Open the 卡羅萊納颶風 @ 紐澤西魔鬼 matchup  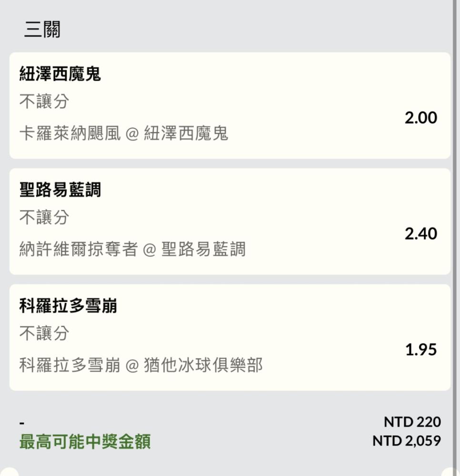click(x=124, y=134)
